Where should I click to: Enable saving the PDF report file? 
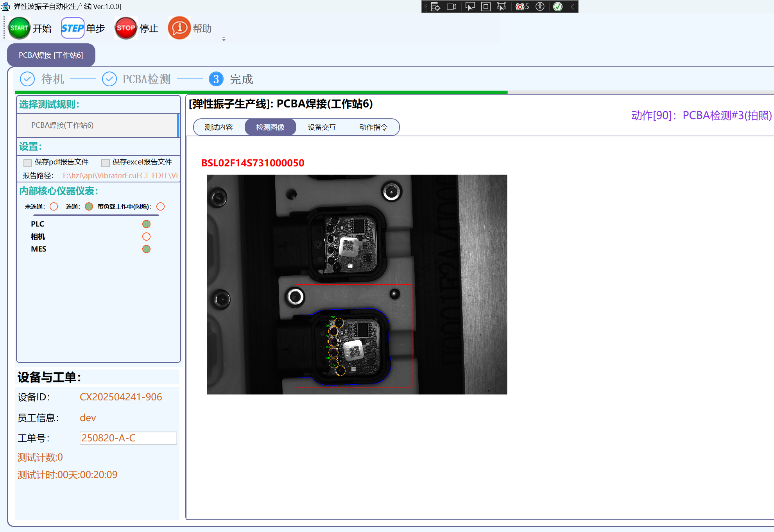click(x=28, y=162)
